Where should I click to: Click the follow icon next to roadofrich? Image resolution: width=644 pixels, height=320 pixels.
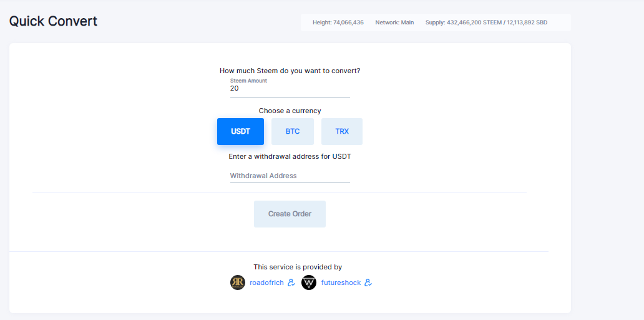tap(291, 282)
